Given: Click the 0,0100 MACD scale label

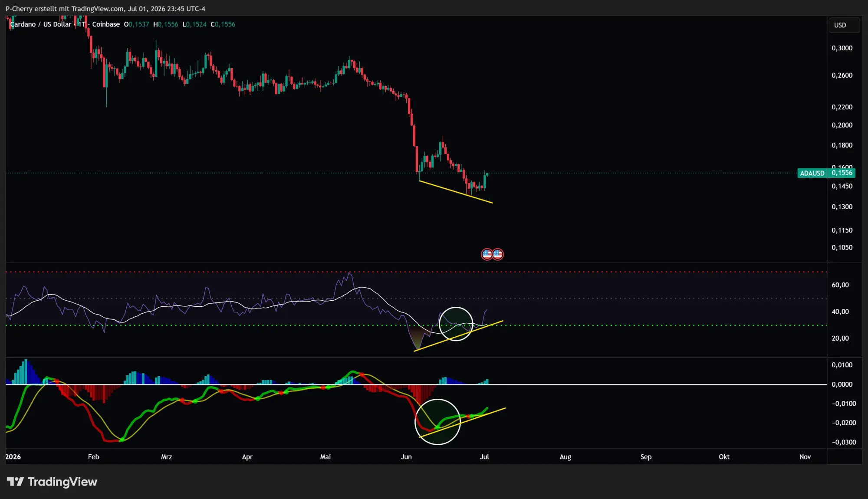Looking at the screenshot, I should coord(842,365).
